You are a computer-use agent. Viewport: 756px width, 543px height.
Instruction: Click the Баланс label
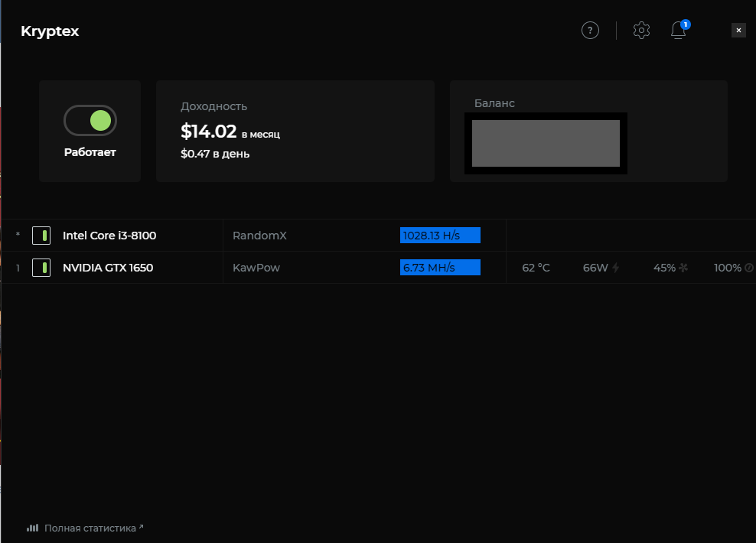[494, 103]
